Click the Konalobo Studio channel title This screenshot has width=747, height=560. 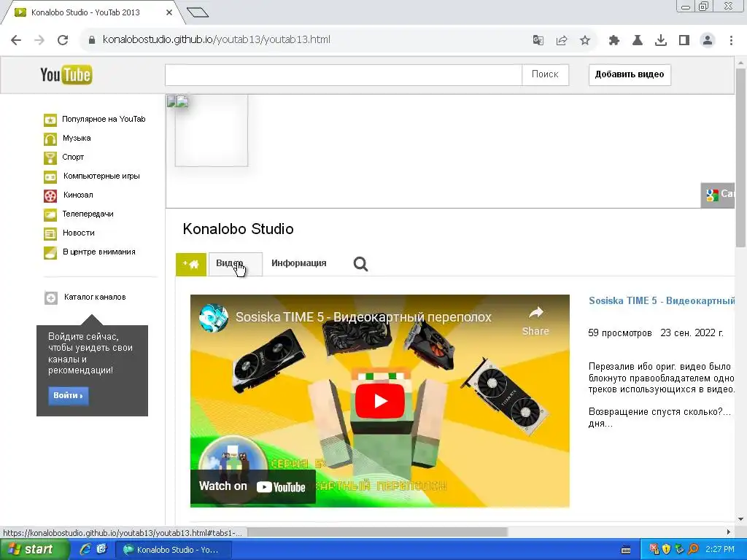[239, 229]
